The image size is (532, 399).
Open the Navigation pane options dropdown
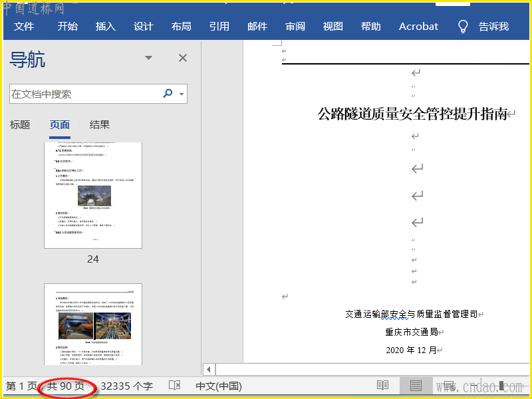pyautogui.click(x=148, y=59)
